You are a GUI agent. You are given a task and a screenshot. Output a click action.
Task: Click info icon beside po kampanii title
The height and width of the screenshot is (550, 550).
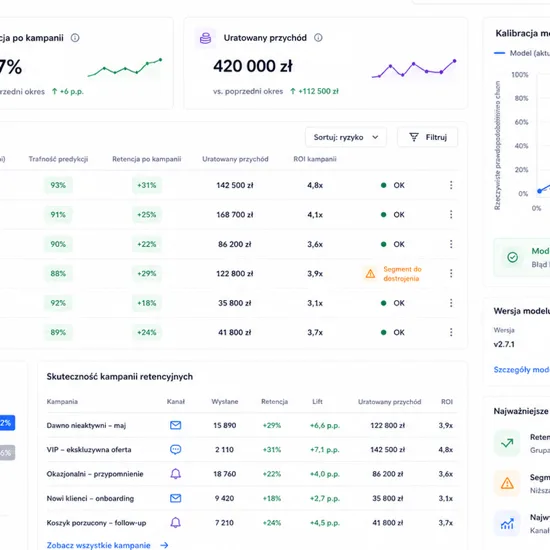tap(75, 38)
